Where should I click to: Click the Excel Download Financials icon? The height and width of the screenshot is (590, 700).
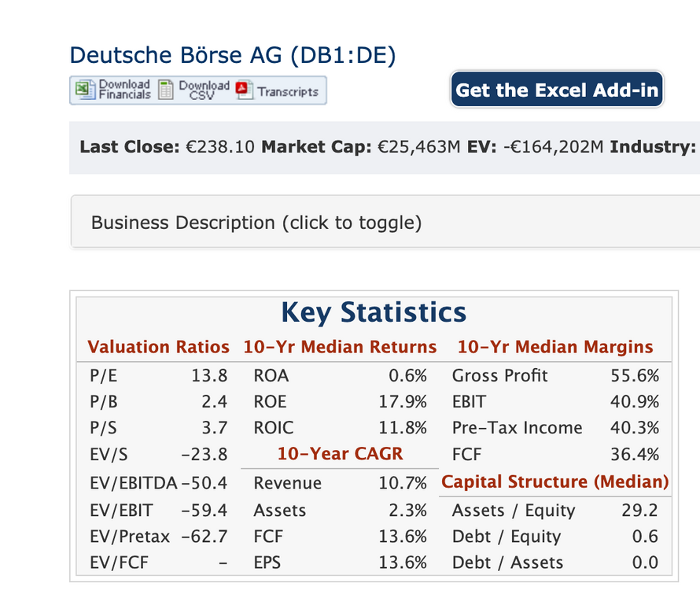pyautogui.click(x=85, y=90)
